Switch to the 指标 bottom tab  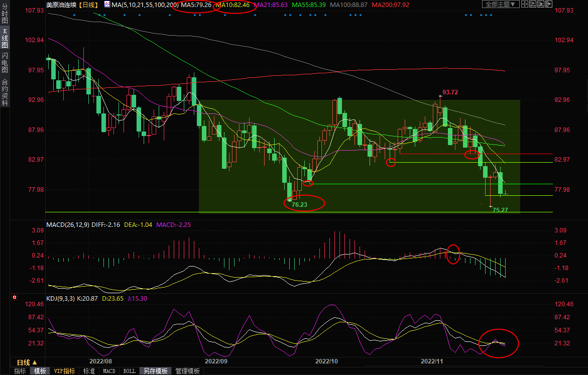20,371
